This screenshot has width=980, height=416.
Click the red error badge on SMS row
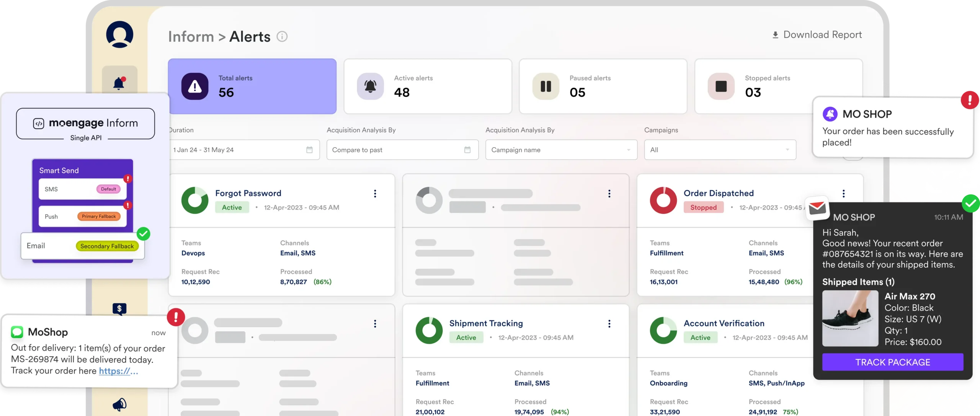tap(128, 179)
